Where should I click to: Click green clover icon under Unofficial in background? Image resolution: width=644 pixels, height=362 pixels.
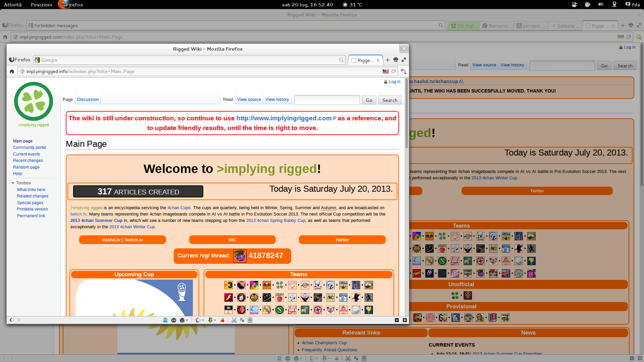point(455,295)
